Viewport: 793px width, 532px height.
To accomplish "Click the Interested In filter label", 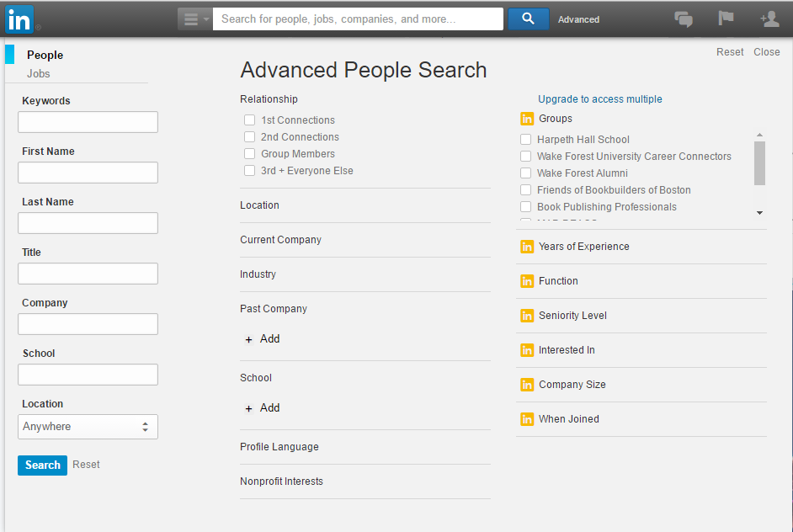I will (567, 350).
